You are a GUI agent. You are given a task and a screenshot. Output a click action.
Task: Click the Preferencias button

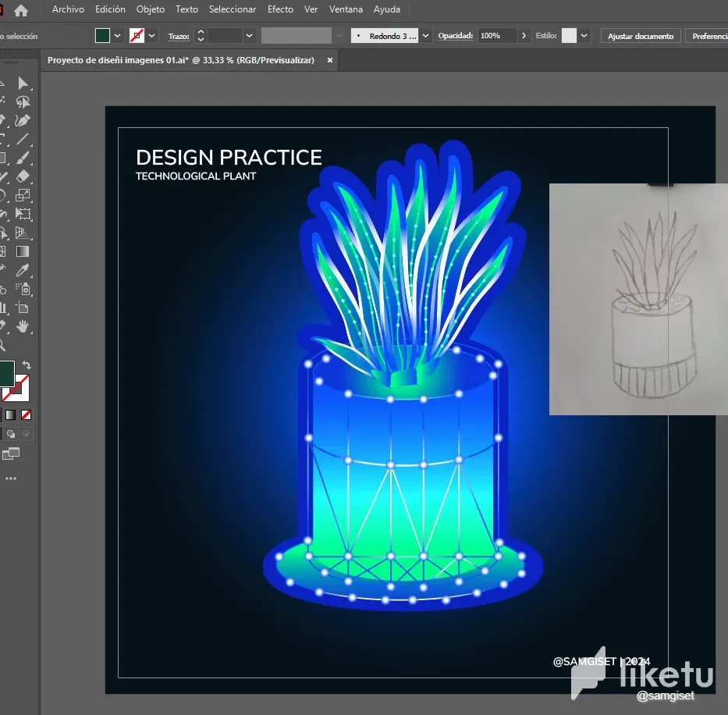pos(707,36)
